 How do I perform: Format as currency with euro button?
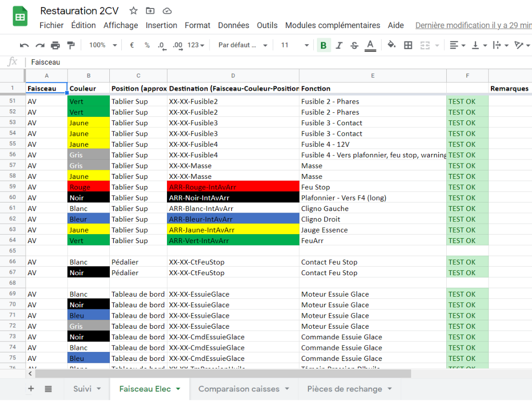pyautogui.click(x=132, y=46)
